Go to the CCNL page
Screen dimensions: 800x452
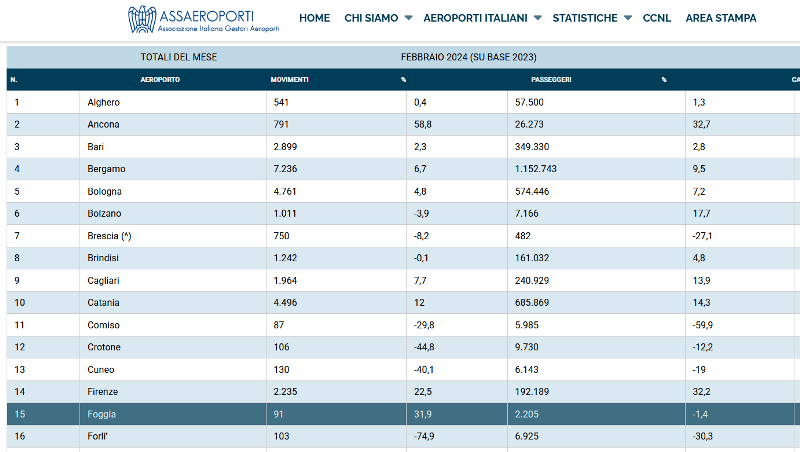pos(657,18)
